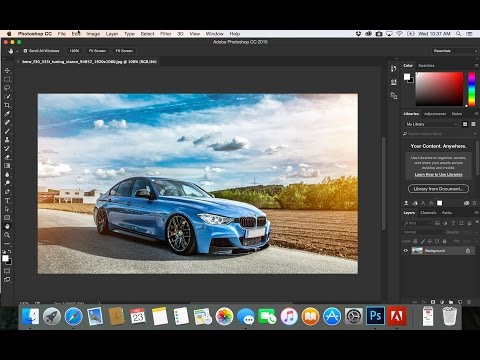The height and width of the screenshot is (360, 480).
Task: Open the Color panel flyout menu
Action: (x=476, y=66)
